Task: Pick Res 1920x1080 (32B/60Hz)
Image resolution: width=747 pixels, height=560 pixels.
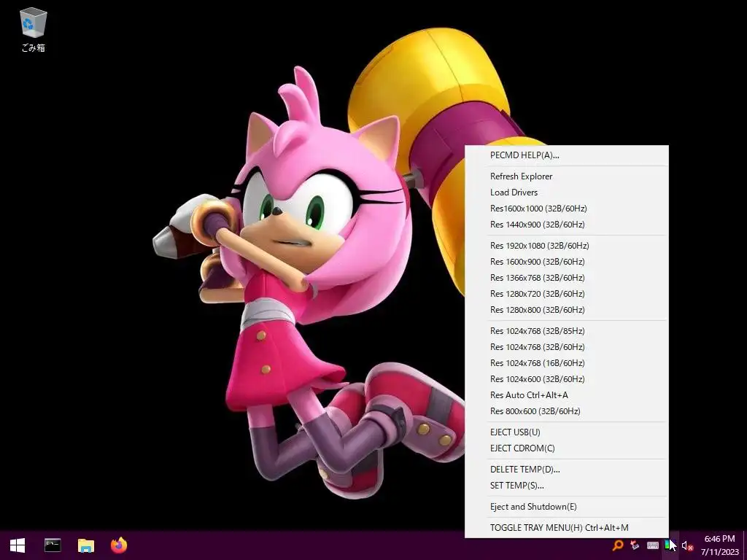Action: pos(566,246)
